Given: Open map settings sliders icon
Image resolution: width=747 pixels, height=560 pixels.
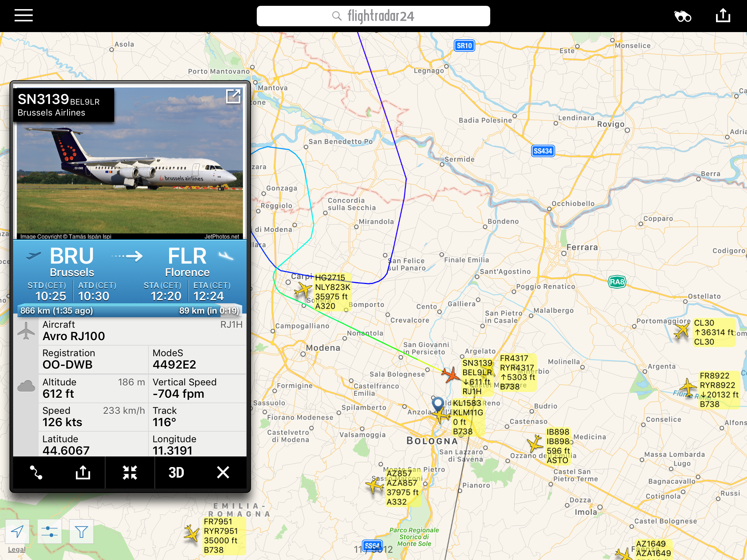Looking at the screenshot, I should point(50,532).
